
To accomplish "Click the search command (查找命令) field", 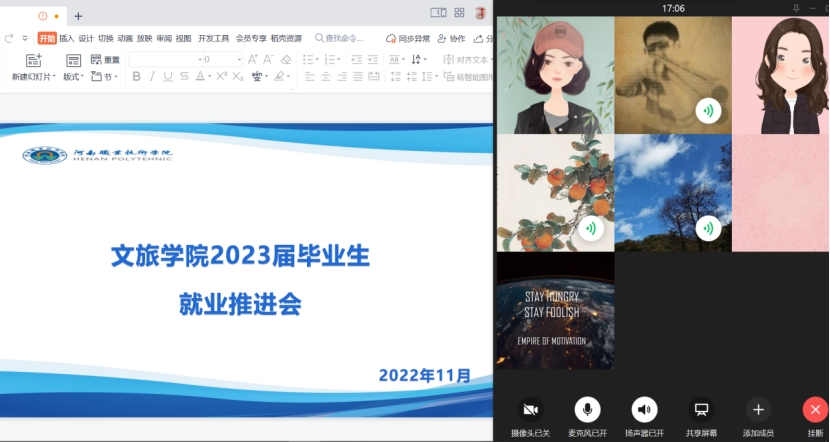I will tap(343, 39).
